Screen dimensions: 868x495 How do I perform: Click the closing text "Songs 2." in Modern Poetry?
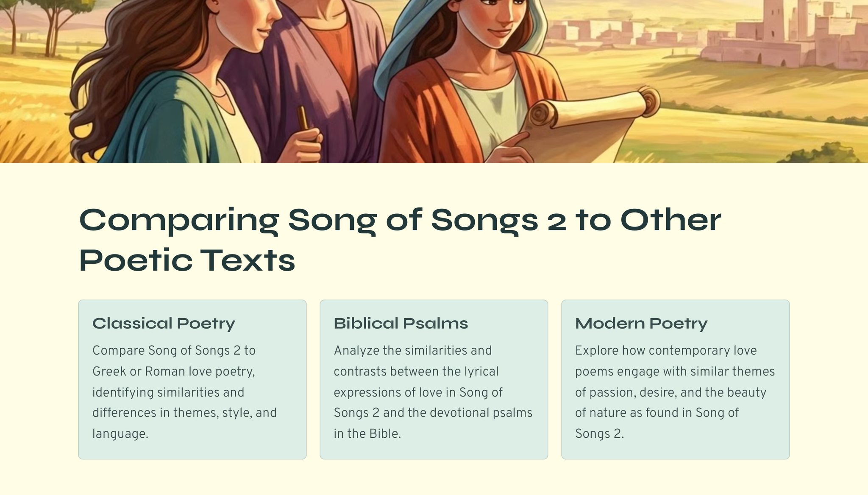coord(599,434)
